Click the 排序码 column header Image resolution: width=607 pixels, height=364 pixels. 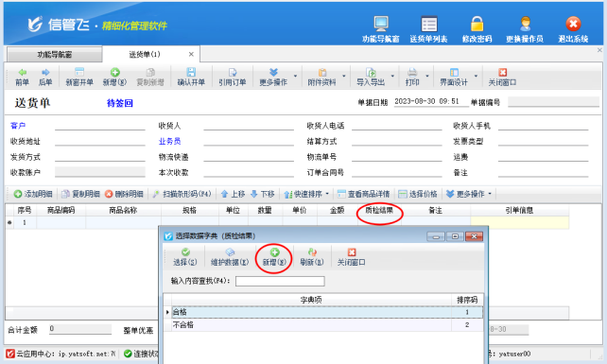click(467, 300)
